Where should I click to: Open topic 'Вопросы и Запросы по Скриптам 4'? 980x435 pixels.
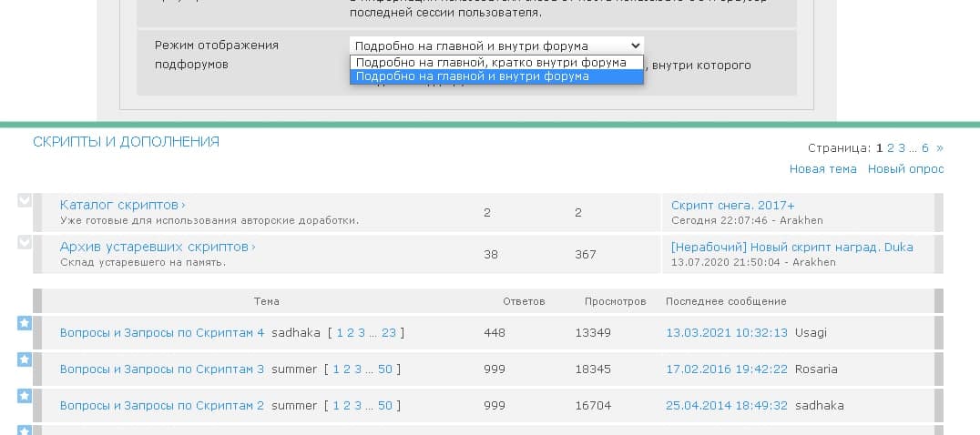click(162, 333)
